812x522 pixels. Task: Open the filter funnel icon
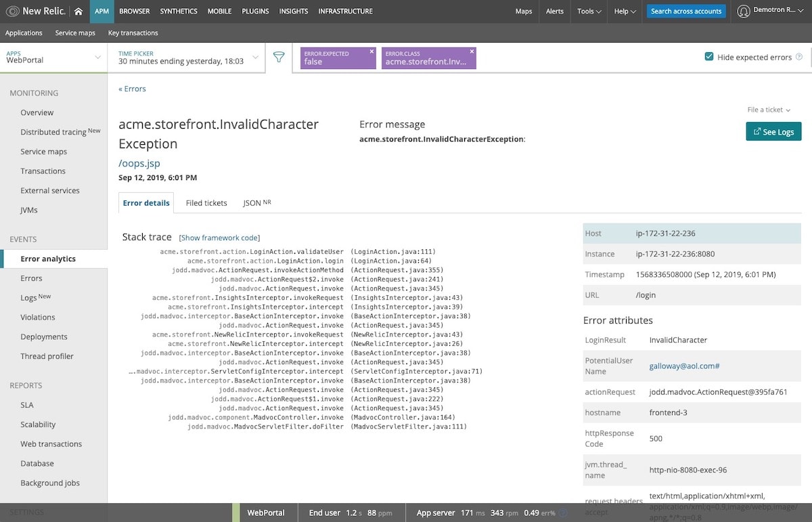[x=279, y=58]
